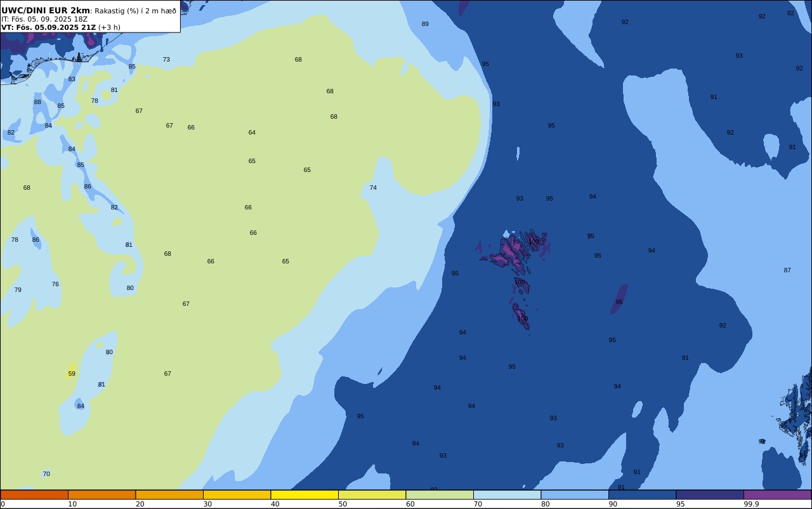
Task: Click the humidity value 76 on the map
Action: [55, 284]
